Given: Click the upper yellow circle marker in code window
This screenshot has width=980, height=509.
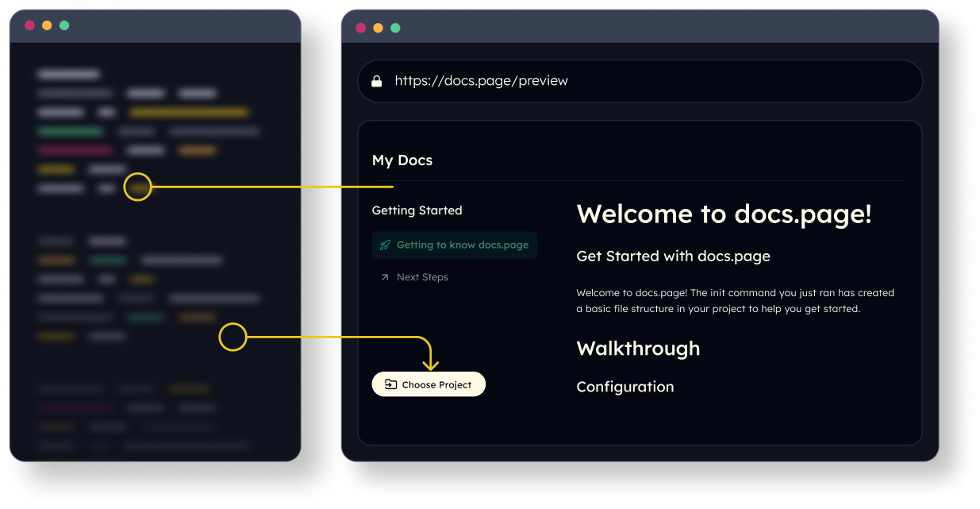Looking at the screenshot, I should pyautogui.click(x=138, y=187).
